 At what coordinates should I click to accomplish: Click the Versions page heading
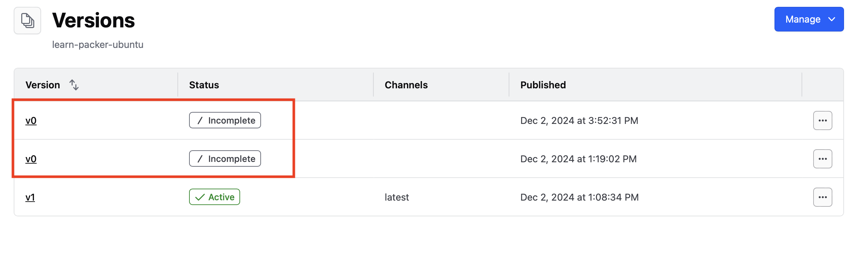coord(94,21)
